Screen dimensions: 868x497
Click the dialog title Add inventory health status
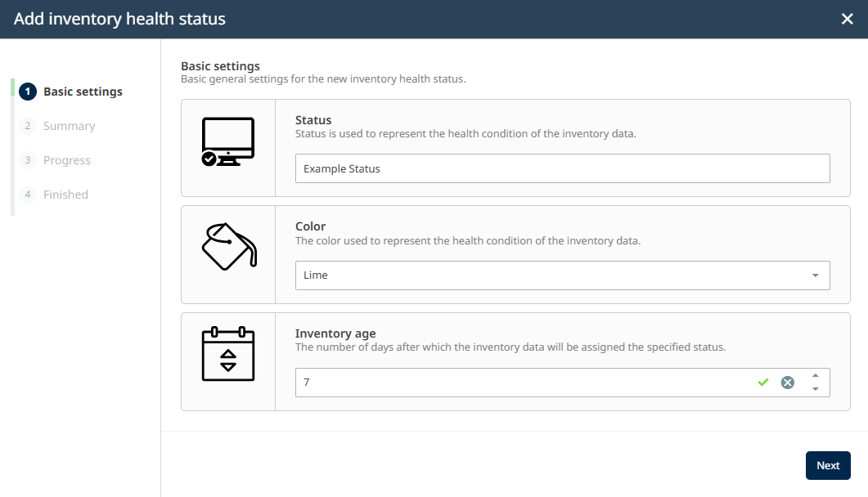[119, 19]
